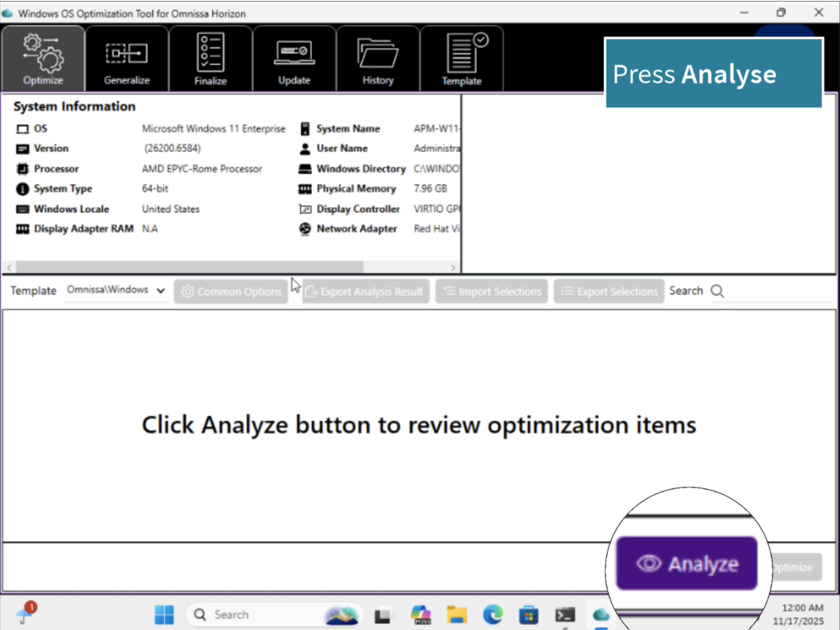840x630 pixels.
Task: Click the System Name tower icon
Action: pos(305,129)
